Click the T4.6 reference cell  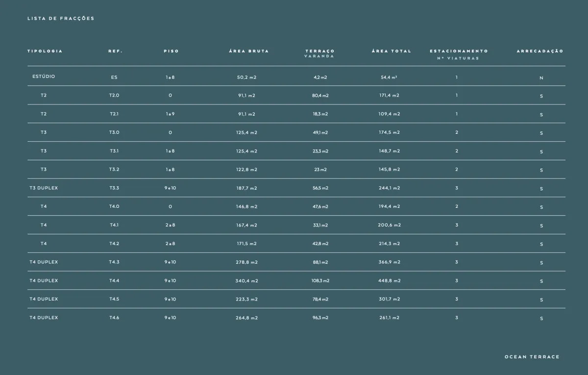pos(114,318)
